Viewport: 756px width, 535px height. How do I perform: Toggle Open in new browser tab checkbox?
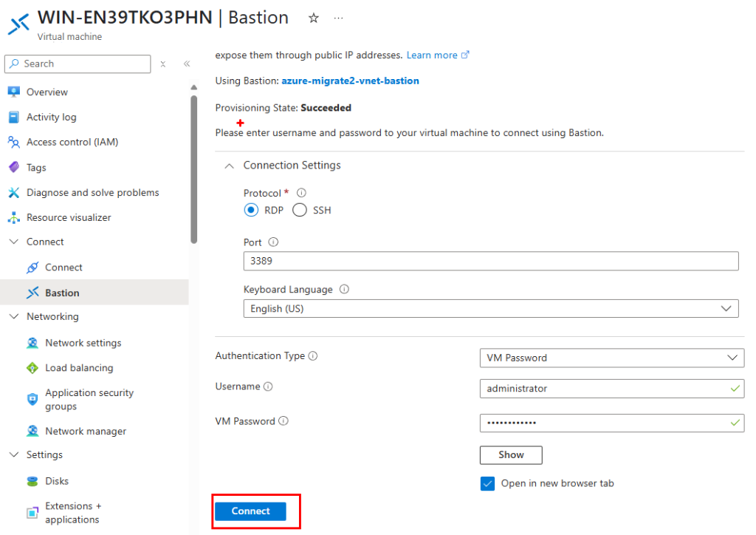tap(487, 483)
